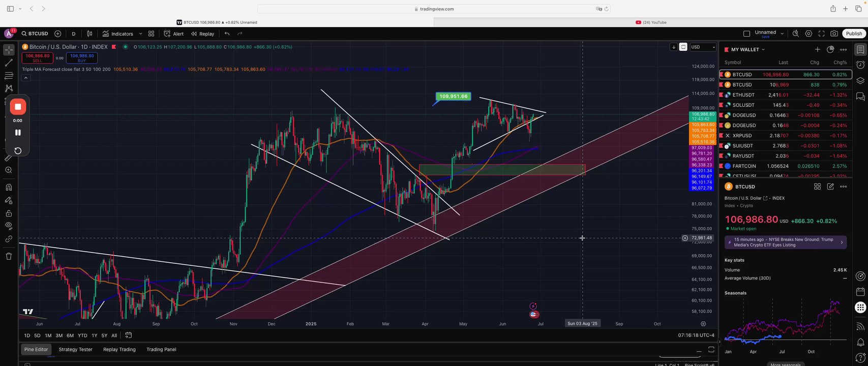Open the Indicators dialog
Image resolution: width=868 pixels, height=366 pixels.
point(117,34)
